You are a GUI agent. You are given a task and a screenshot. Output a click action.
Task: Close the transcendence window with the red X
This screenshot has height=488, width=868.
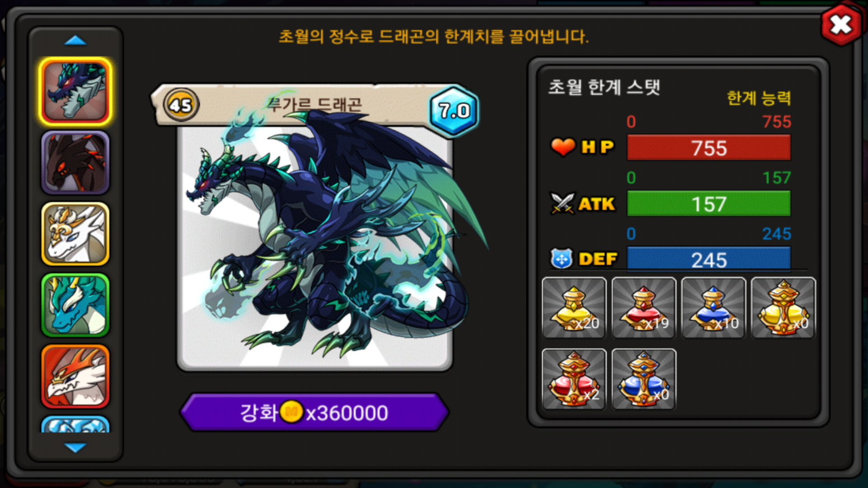click(840, 25)
